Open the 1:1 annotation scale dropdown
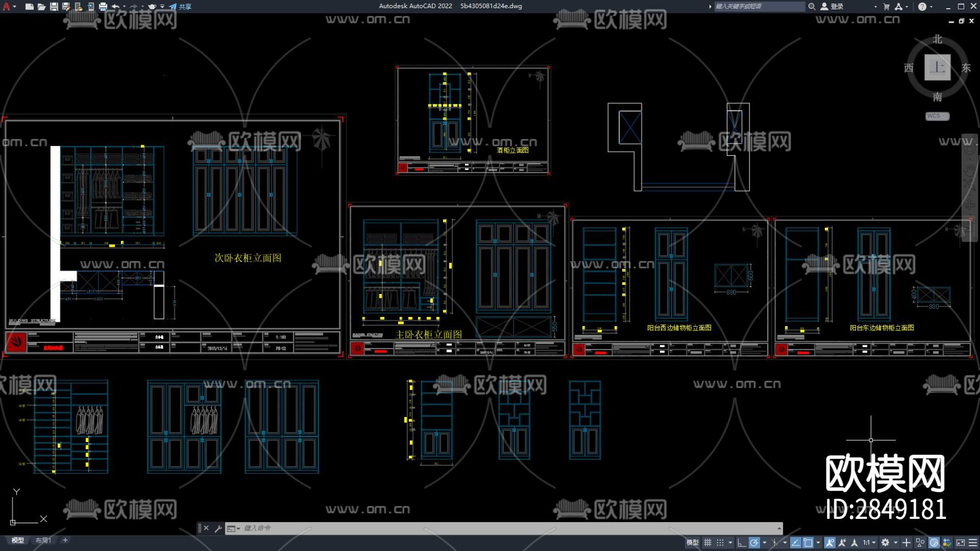The height and width of the screenshot is (551, 980). click(x=869, y=542)
